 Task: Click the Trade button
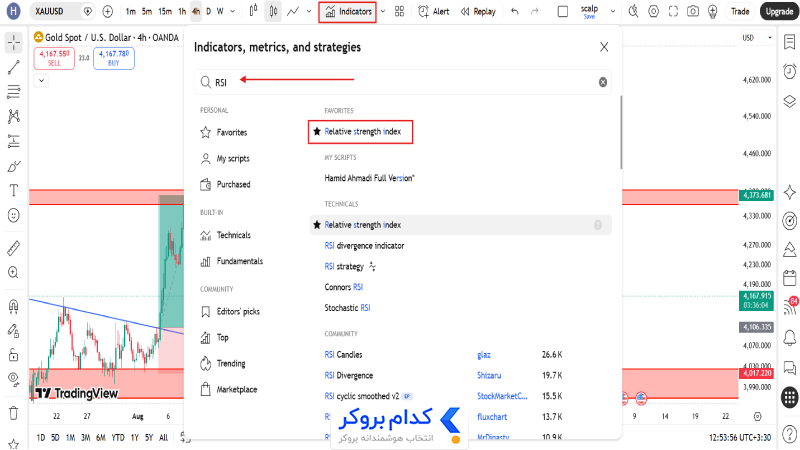tap(740, 11)
